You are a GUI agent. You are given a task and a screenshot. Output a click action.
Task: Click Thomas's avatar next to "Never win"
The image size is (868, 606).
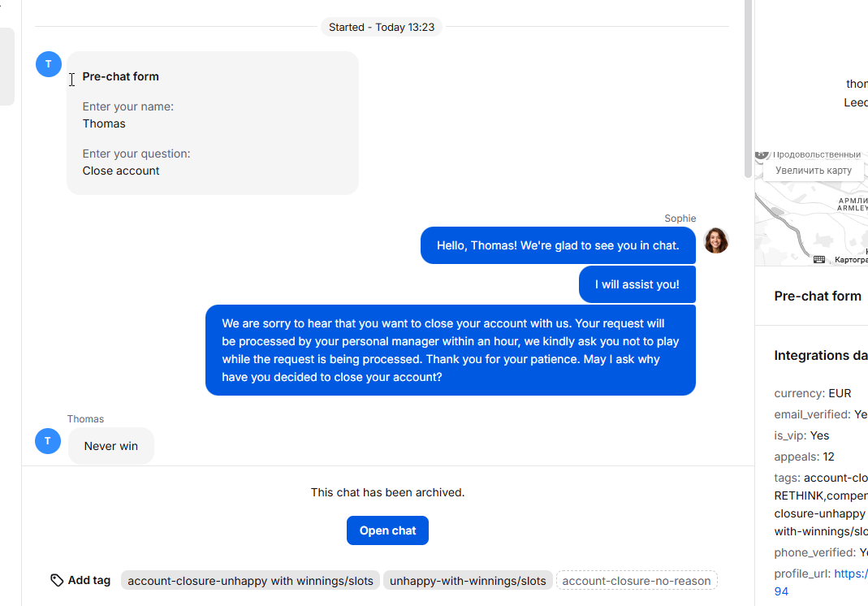(x=49, y=441)
